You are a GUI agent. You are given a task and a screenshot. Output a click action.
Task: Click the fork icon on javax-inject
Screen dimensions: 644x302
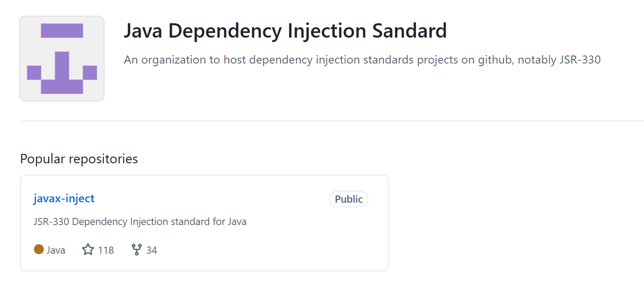click(136, 250)
